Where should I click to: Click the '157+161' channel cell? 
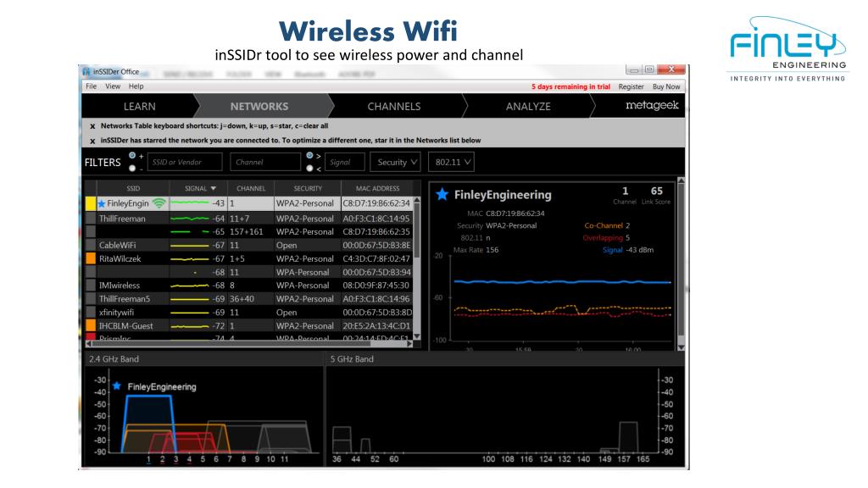tap(247, 232)
